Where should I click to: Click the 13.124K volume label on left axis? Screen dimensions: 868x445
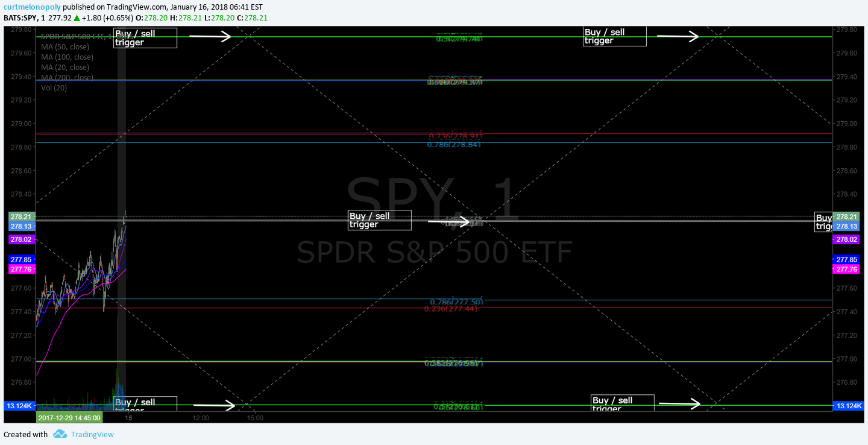tap(20, 406)
